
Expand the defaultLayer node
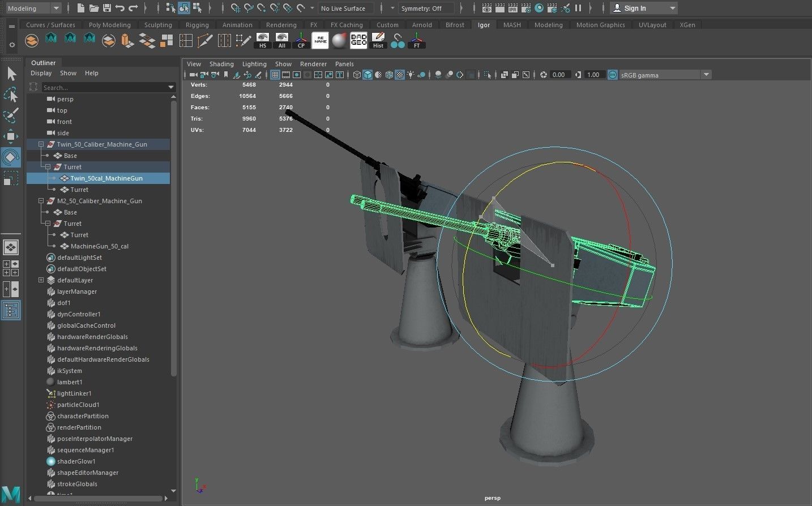coord(41,280)
